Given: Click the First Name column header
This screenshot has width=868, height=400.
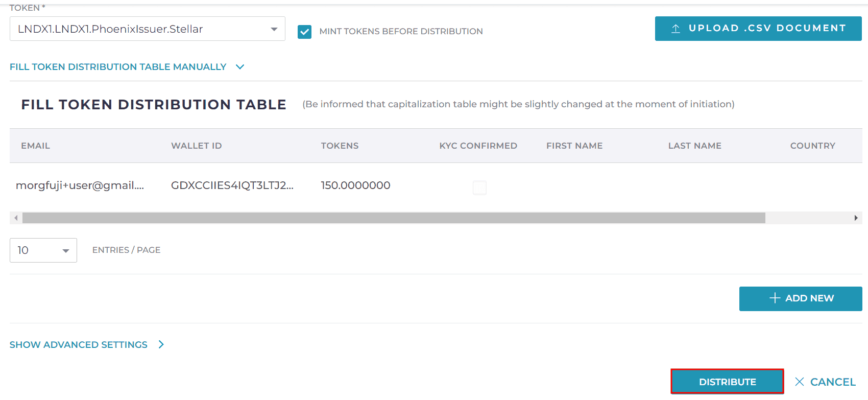Looking at the screenshot, I should (x=574, y=146).
